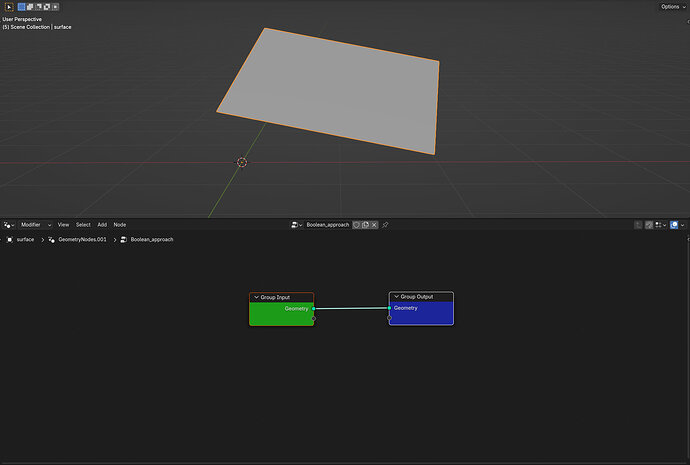Toggle the pin node tree icon
This screenshot has width=690, height=465.
pyautogui.click(x=385, y=225)
